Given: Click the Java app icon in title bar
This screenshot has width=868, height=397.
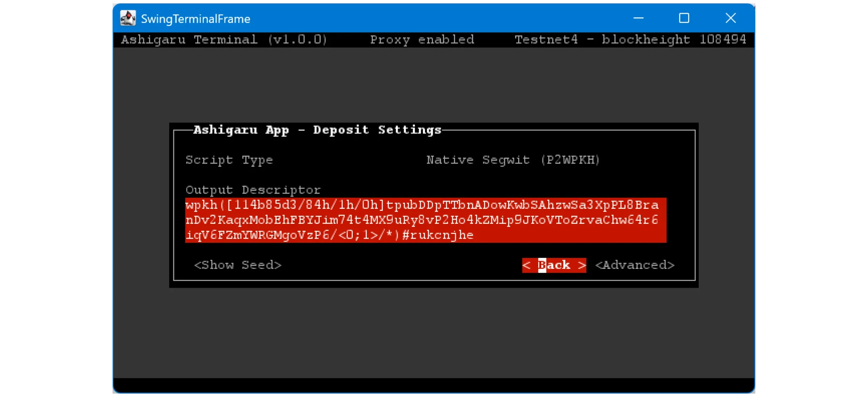Looking at the screenshot, I should coord(128,18).
